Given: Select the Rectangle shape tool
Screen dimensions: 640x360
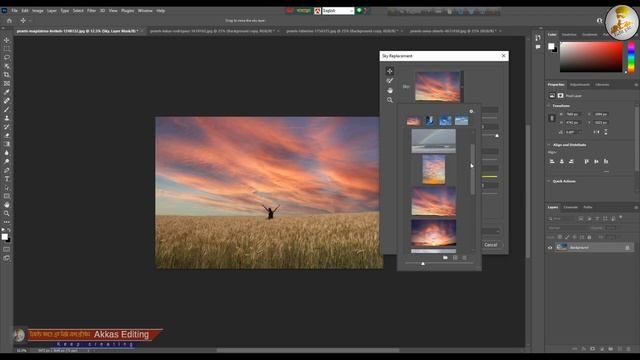Looking at the screenshot, I should pos(7,196).
